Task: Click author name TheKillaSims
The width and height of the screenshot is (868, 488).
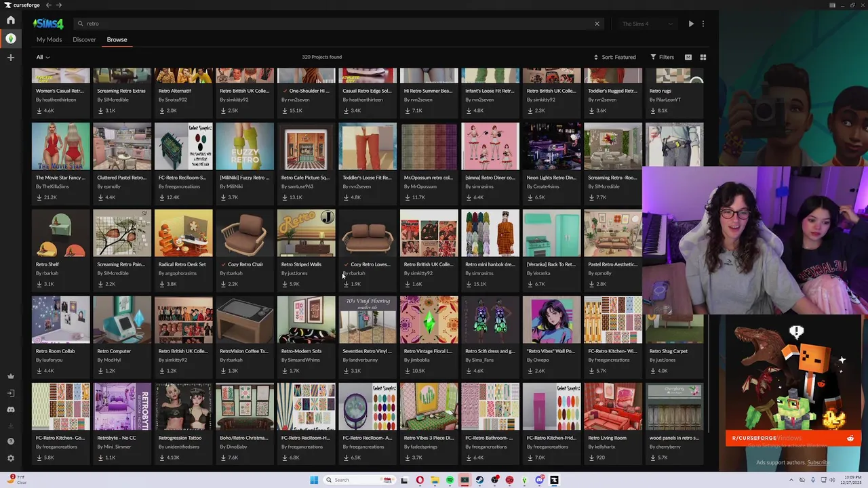Action: point(55,186)
